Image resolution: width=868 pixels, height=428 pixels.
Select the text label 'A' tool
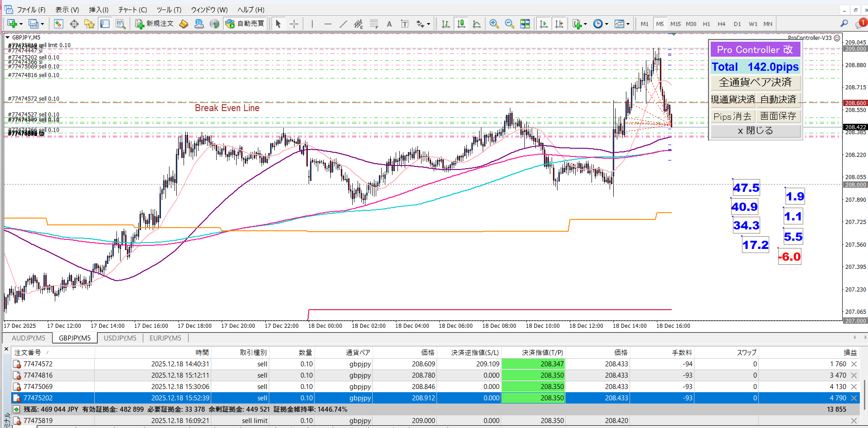coord(389,24)
